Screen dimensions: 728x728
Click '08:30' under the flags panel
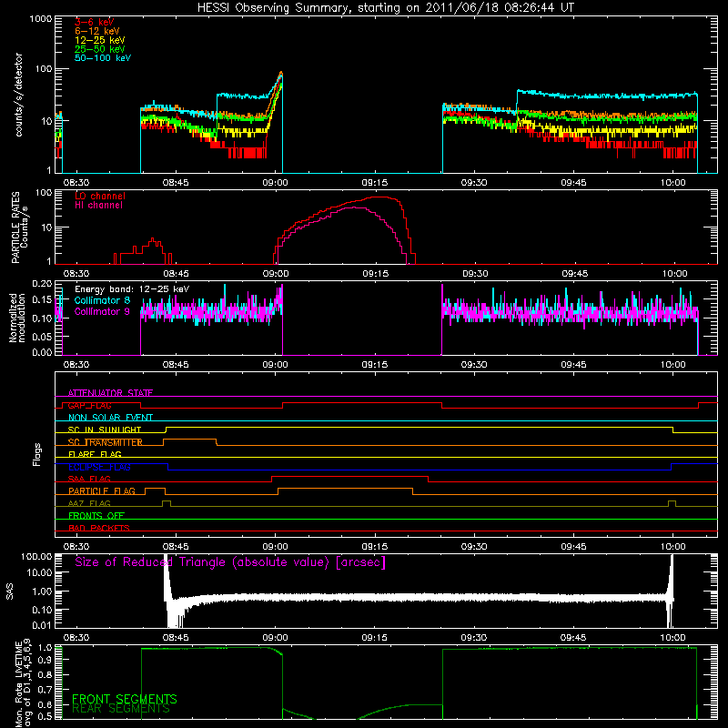click(76, 547)
